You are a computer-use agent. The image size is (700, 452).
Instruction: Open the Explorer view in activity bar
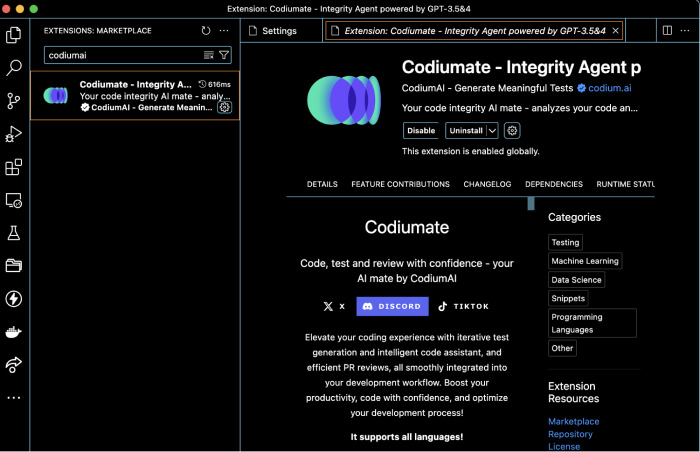click(x=14, y=35)
